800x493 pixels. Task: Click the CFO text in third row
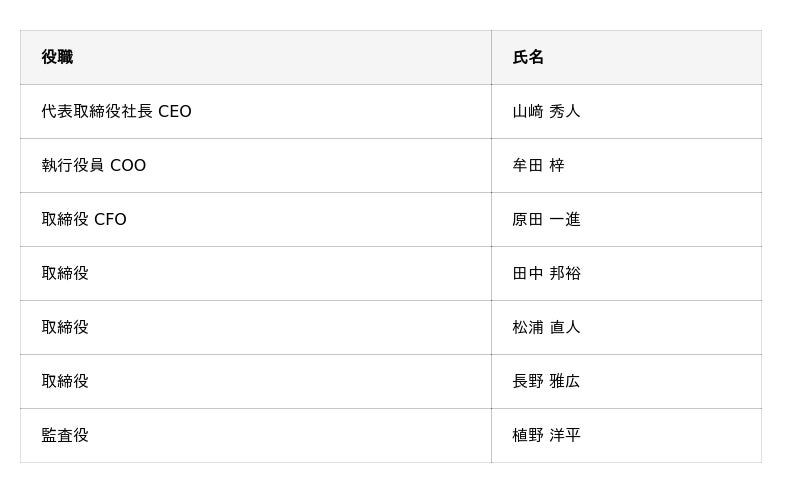110,220
